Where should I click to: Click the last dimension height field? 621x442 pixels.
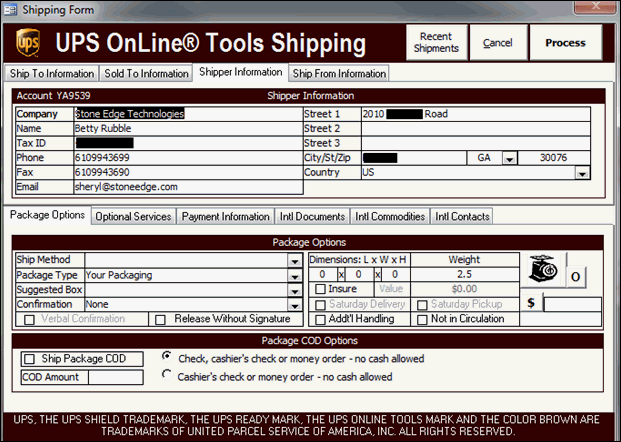tap(395, 274)
